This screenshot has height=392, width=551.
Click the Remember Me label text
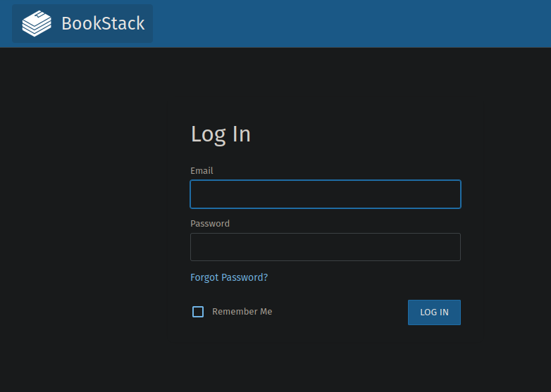(242, 312)
